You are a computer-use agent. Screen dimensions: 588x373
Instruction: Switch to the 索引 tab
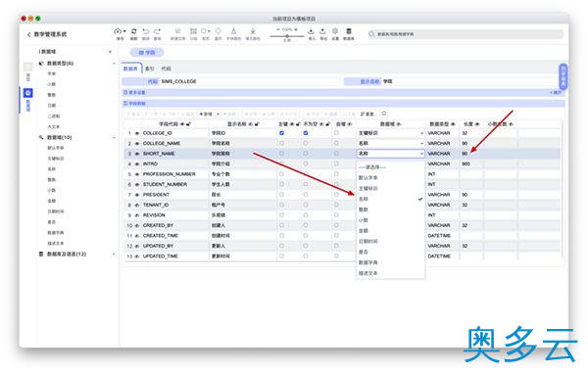[x=150, y=69]
